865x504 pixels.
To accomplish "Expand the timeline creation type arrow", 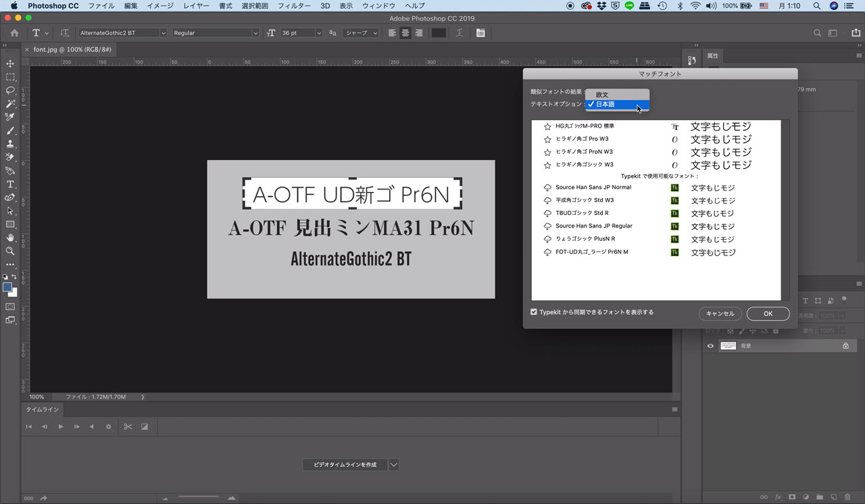I will tap(394, 465).
